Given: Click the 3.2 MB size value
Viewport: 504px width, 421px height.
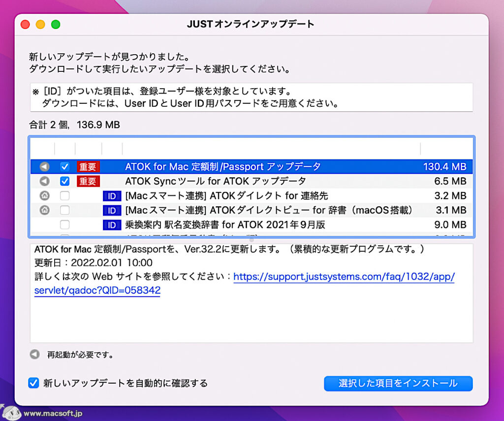Looking at the screenshot, I should [450, 195].
